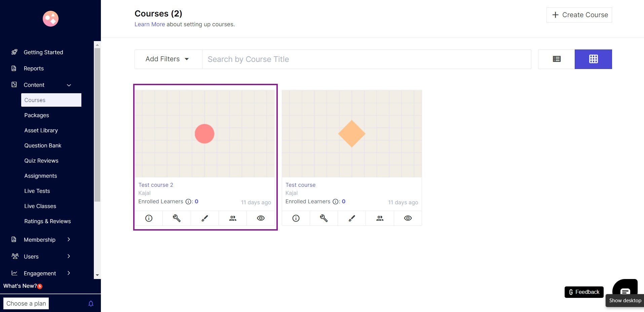Open the Learn More link

click(150, 24)
